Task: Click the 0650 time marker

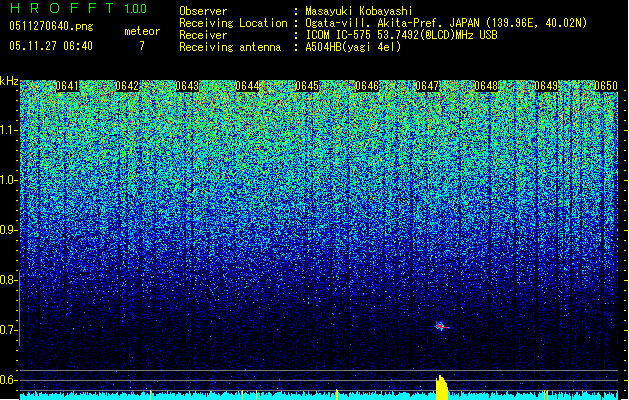Action: pyautogui.click(x=606, y=86)
